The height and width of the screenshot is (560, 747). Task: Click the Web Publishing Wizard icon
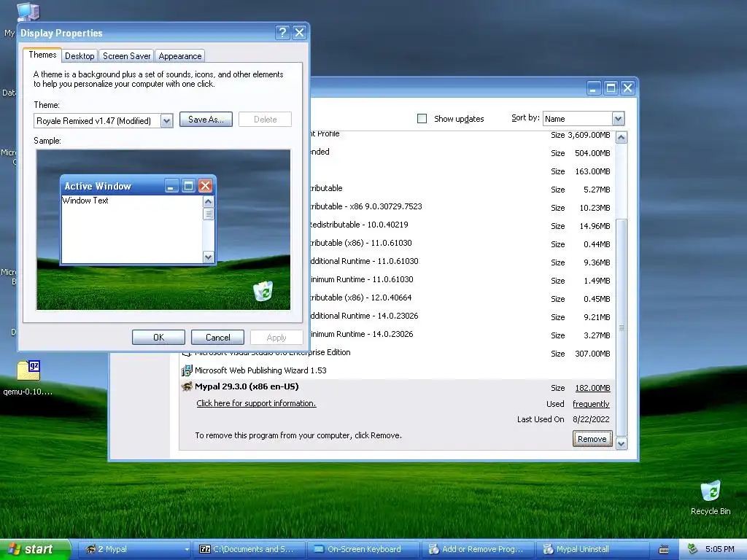[187, 370]
